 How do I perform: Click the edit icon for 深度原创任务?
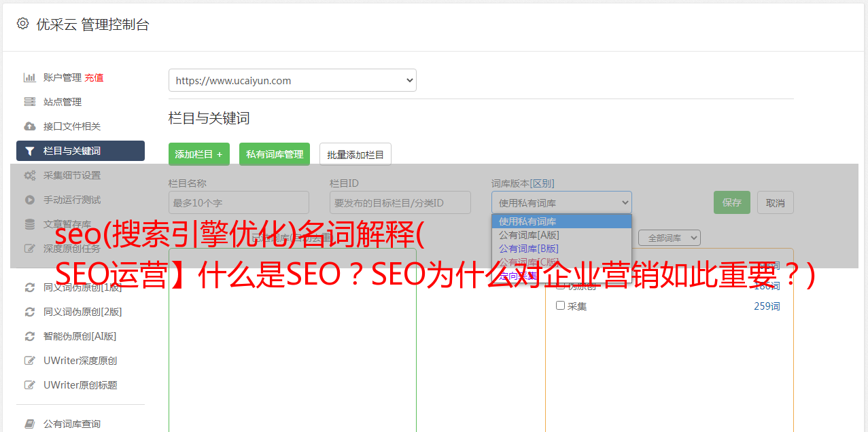(29, 249)
